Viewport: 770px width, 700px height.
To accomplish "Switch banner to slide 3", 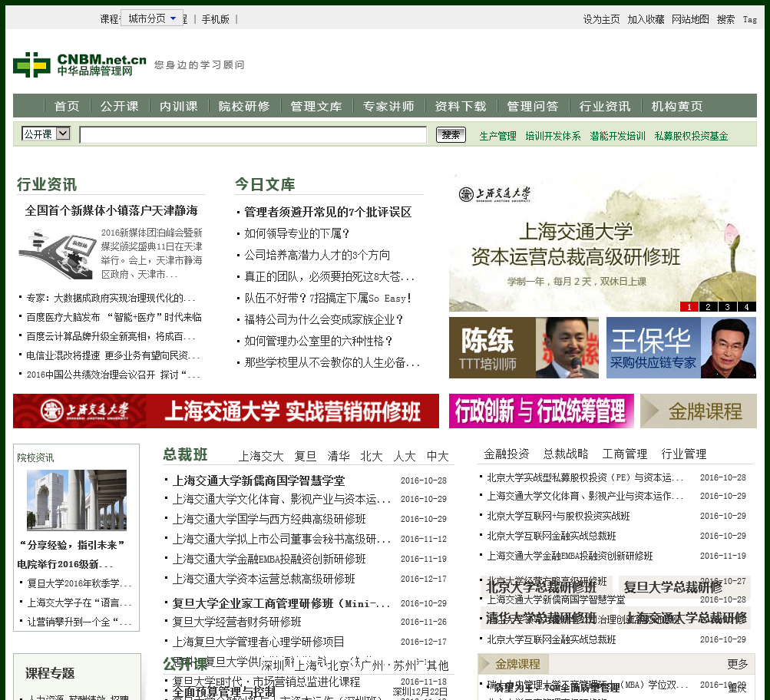I will tap(727, 306).
